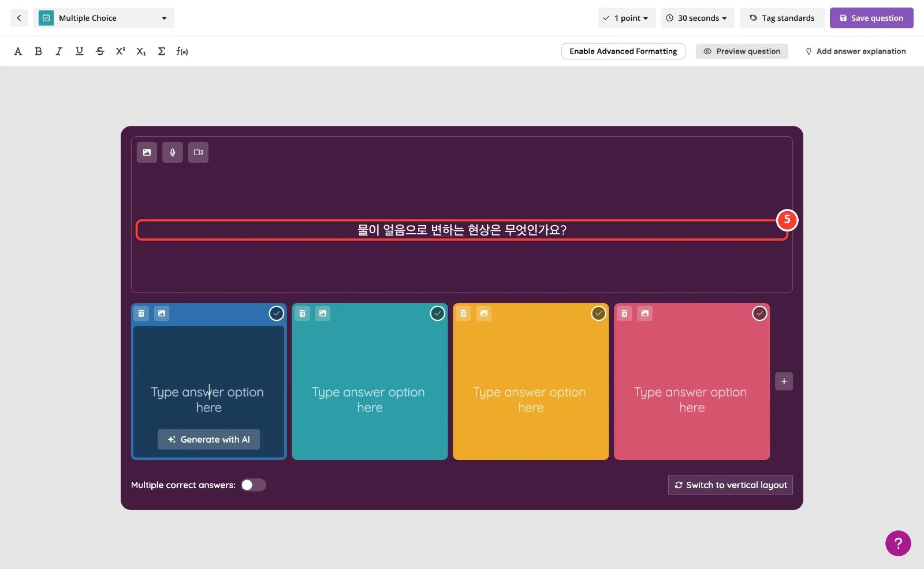
Task: Generate answer options with AI
Action: click(x=208, y=439)
